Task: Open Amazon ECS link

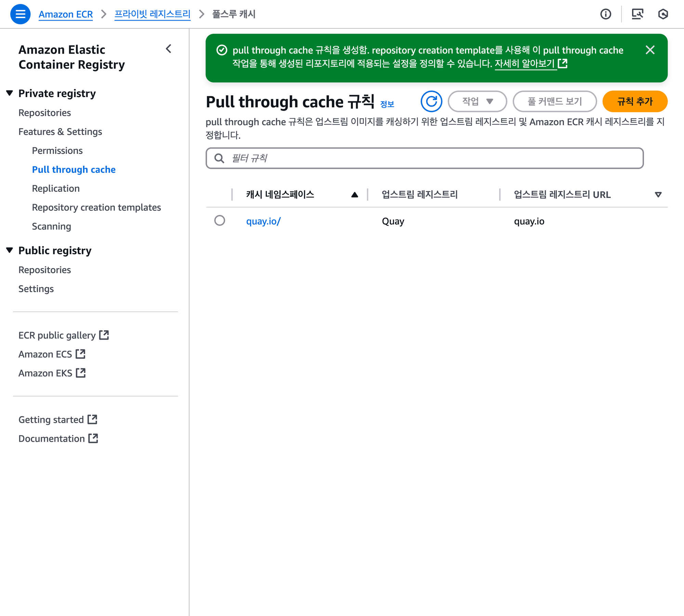Action: point(45,354)
